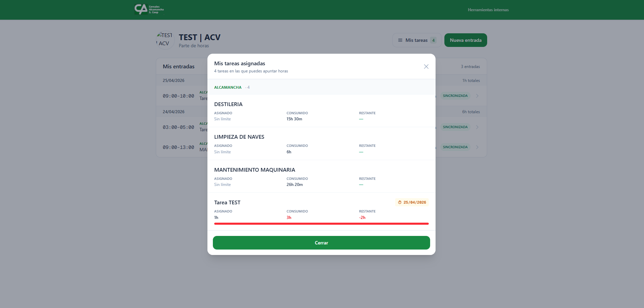Expand the 09:00-13:00 entry chevron
Image resolution: width=644 pixels, height=308 pixels.
[477, 147]
